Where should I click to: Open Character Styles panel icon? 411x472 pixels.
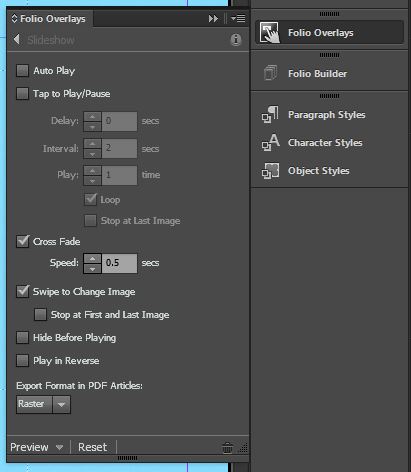pos(270,143)
